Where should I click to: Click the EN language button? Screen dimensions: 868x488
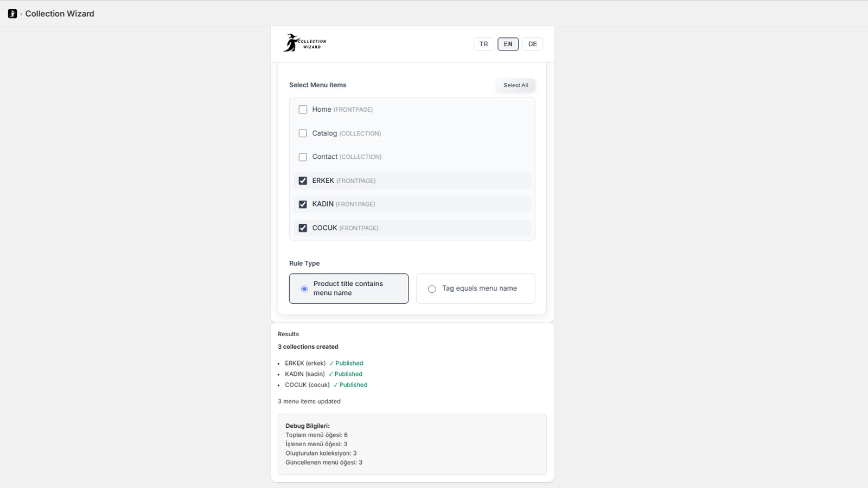(x=508, y=44)
